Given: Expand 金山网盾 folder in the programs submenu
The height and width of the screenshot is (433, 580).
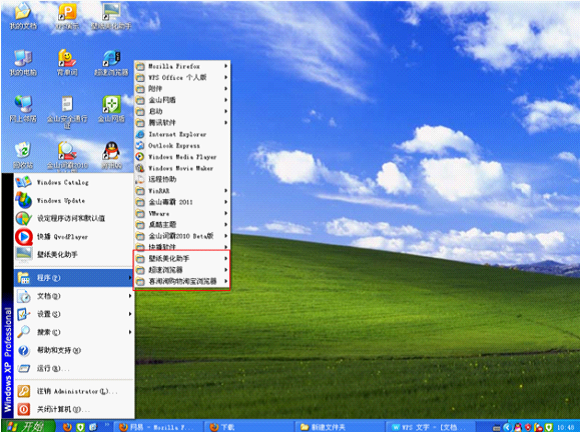Looking at the screenshot, I should coord(182,100).
